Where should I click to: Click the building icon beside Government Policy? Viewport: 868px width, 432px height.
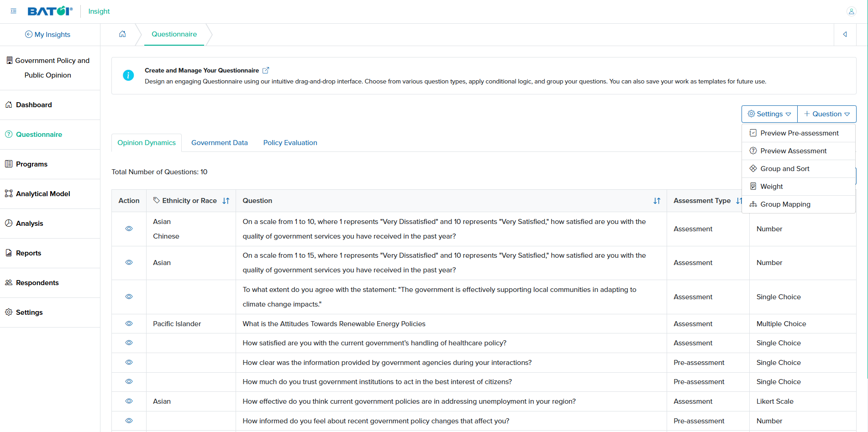[10, 60]
